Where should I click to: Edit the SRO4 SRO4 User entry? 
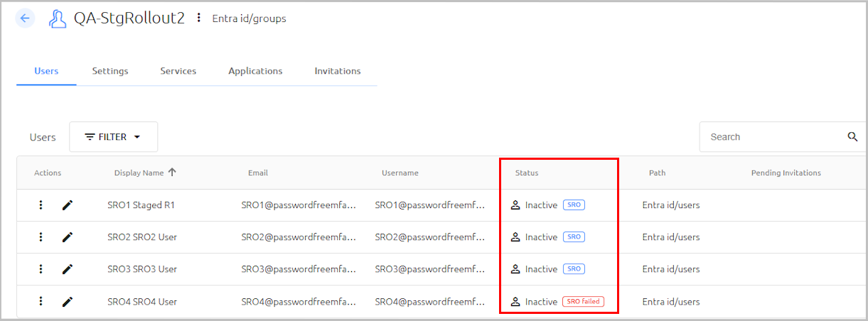(68, 302)
